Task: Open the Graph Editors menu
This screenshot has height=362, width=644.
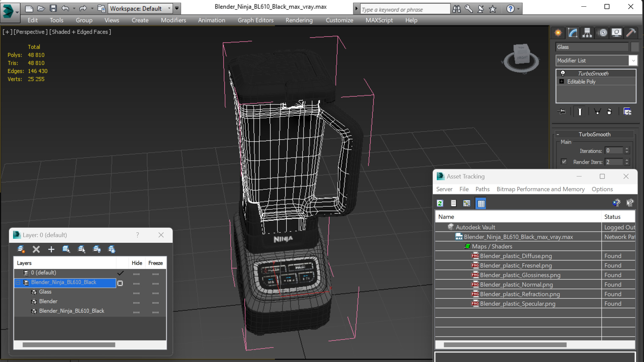Action: tap(255, 20)
